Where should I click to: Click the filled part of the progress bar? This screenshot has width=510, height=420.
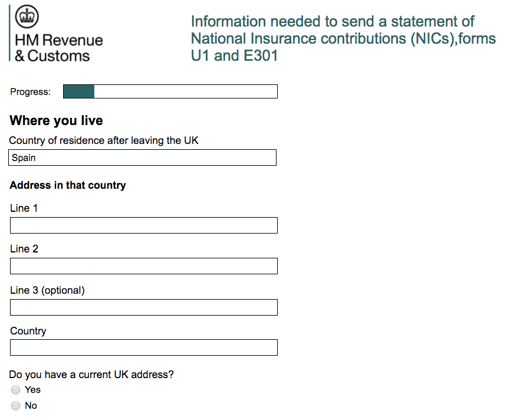(x=78, y=91)
